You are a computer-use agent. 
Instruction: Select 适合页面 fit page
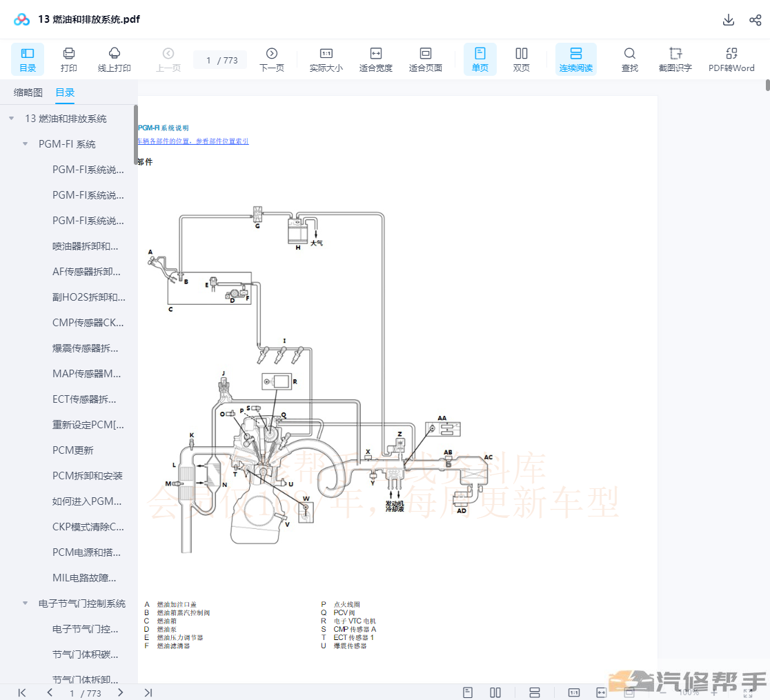tap(425, 59)
